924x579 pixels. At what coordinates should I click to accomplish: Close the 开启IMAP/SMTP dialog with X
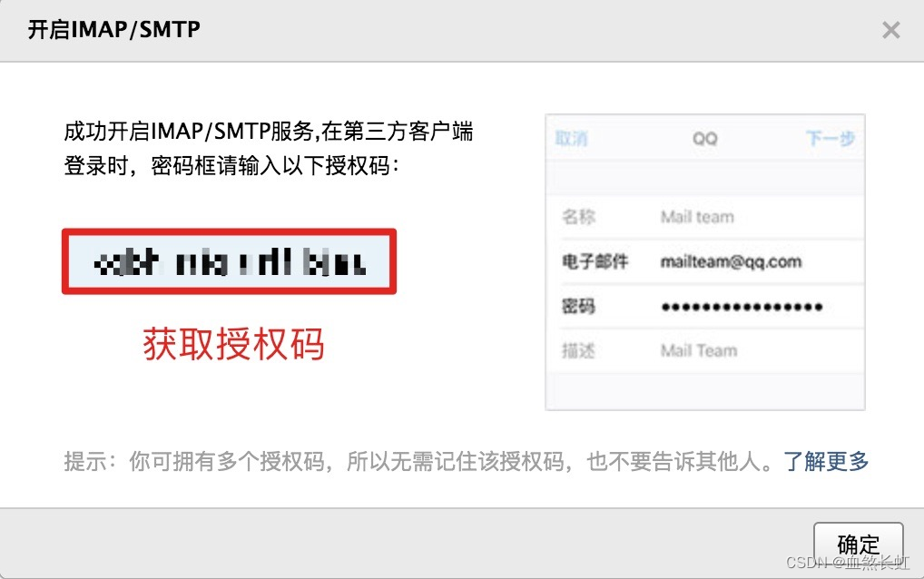pyautogui.click(x=891, y=30)
